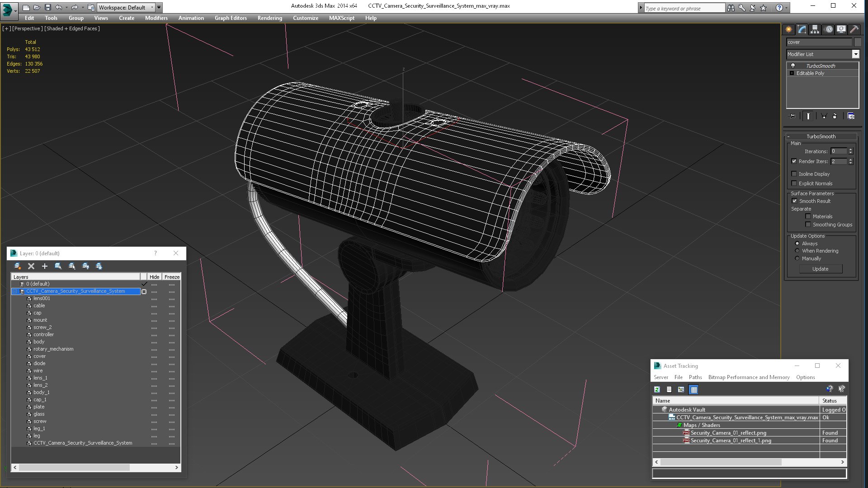Click Remove modifier trash icon
This screenshot has width=868, height=488.
pyautogui.click(x=835, y=116)
